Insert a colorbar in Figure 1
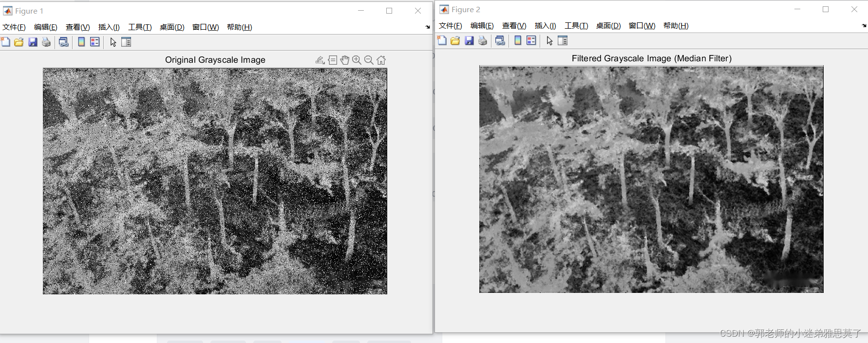Image resolution: width=868 pixels, height=343 pixels. (x=81, y=42)
